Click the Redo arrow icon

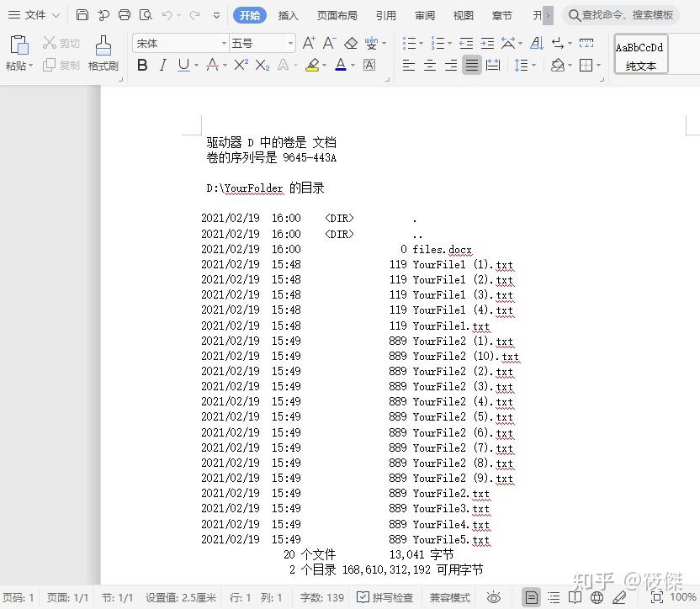pos(194,16)
